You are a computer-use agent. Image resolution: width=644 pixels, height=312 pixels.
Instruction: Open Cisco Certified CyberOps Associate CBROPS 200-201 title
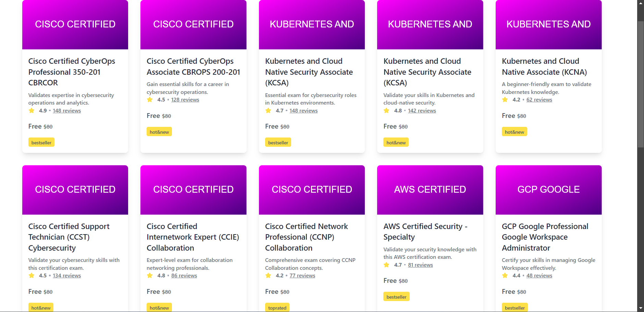193,67
